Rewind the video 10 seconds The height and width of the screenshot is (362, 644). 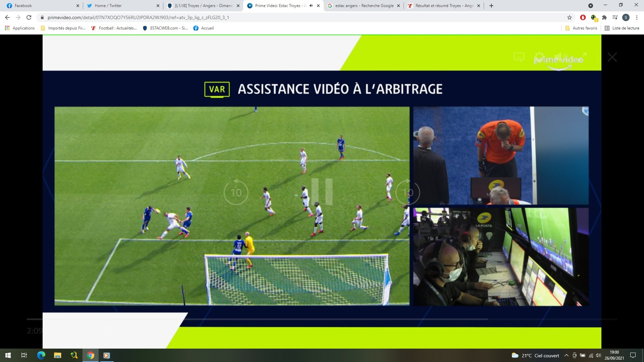pos(236,192)
